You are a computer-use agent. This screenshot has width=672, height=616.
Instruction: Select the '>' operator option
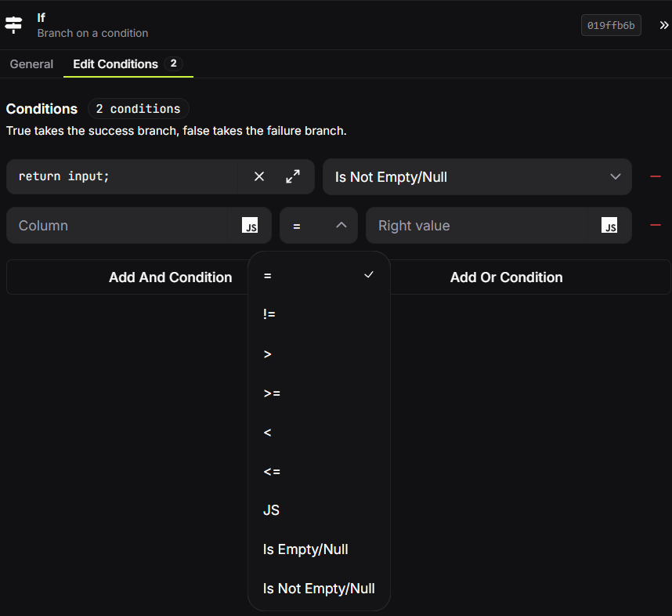coord(319,354)
